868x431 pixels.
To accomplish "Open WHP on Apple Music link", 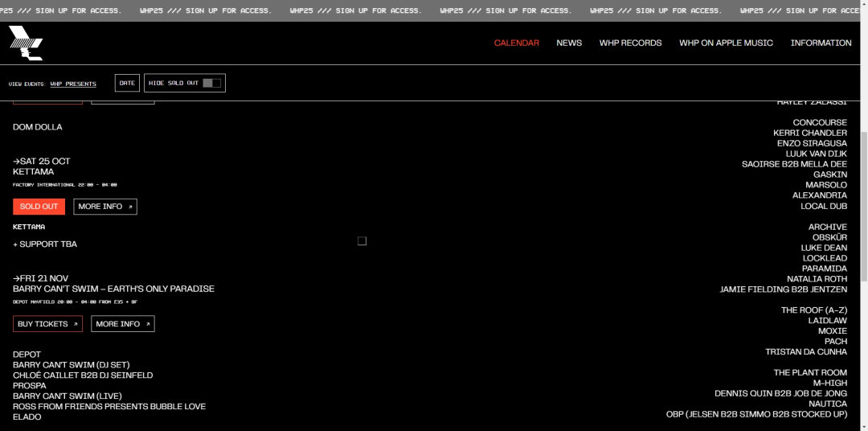I will coord(727,43).
